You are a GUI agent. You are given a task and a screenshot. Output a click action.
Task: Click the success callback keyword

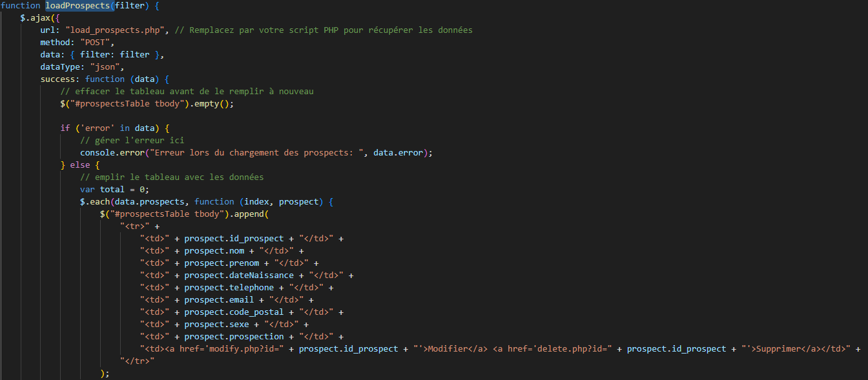(58, 79)
